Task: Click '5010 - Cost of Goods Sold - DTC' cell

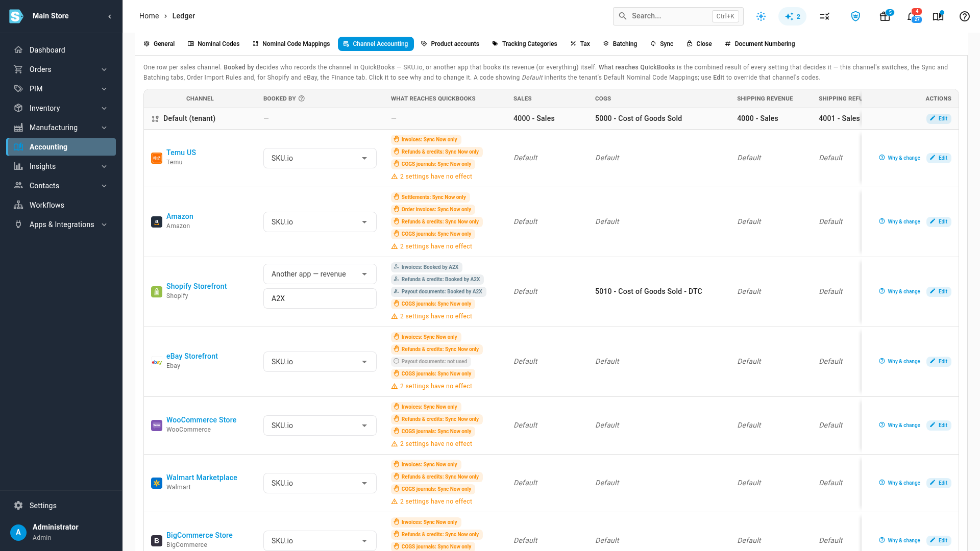Action: tap(649, 291)
